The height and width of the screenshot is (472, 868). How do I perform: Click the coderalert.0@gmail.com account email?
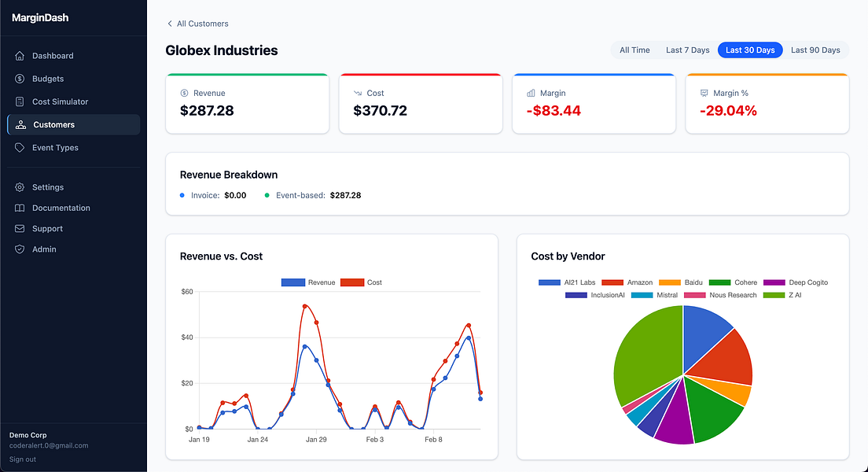pyautogui.click(x=49, y=445)
